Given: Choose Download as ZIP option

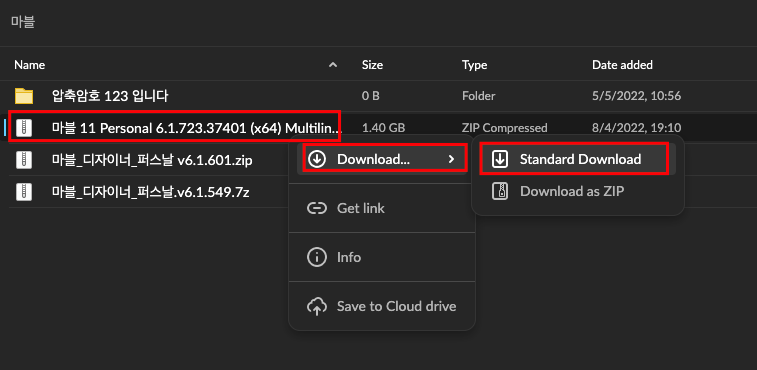Looking at the screenshot, I should point(577,191).
